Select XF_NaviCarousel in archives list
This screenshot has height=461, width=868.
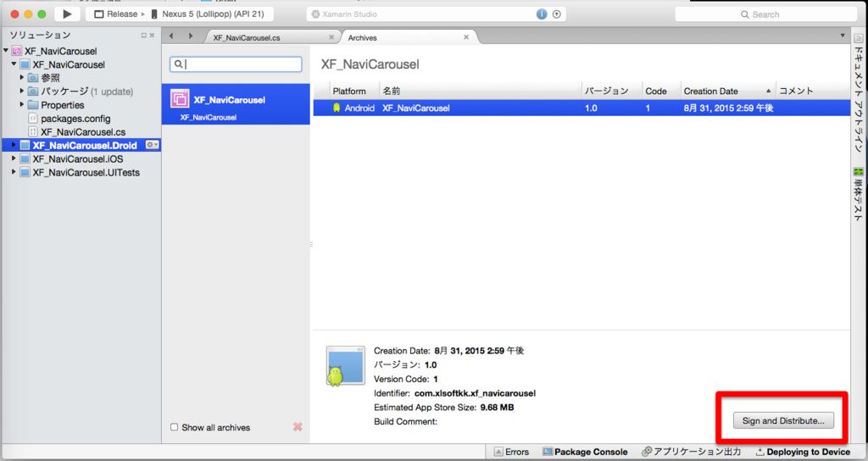click(x=236, y=104)
